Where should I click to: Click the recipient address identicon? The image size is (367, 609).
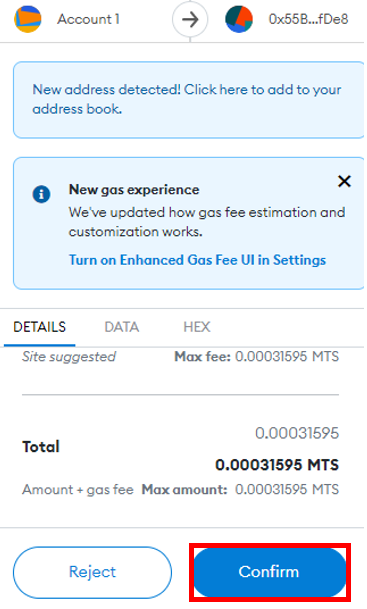[239, 19]
